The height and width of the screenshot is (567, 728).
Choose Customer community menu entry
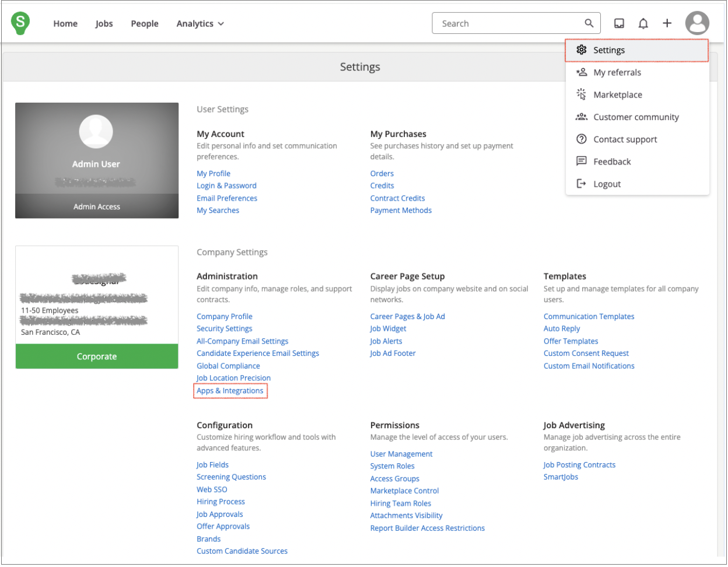click(637, 117)
